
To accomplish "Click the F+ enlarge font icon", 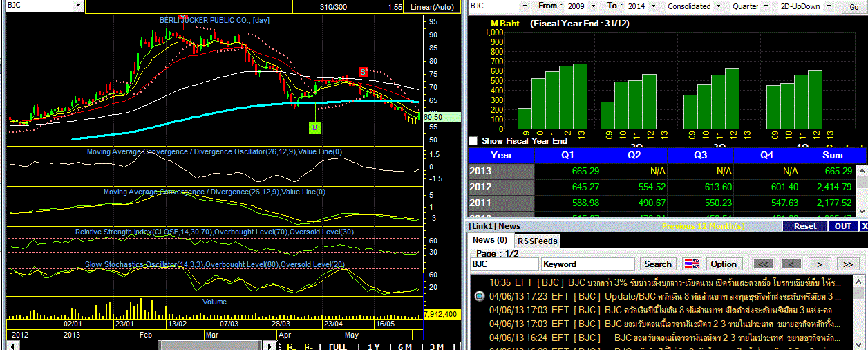I will coord(290,347).
